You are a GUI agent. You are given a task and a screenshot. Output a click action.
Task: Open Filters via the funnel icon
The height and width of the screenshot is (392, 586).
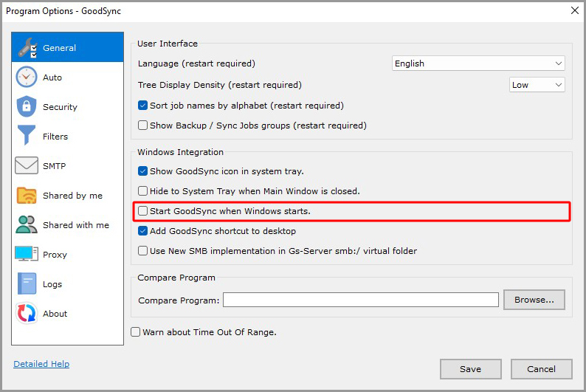tap(27, 137)
